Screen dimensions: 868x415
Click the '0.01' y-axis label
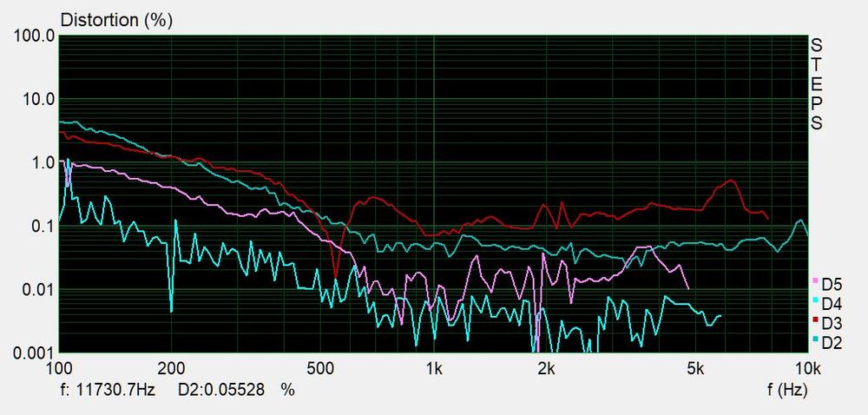click(39, 291)
